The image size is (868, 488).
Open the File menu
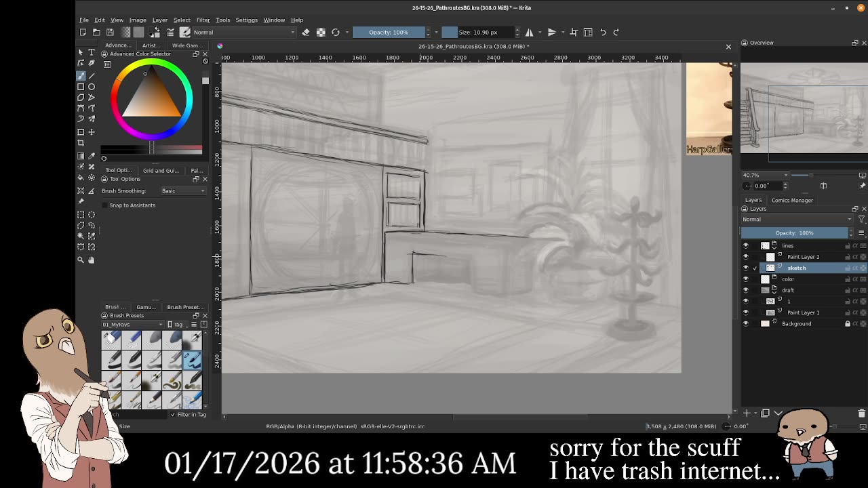(x=84, y=20)
